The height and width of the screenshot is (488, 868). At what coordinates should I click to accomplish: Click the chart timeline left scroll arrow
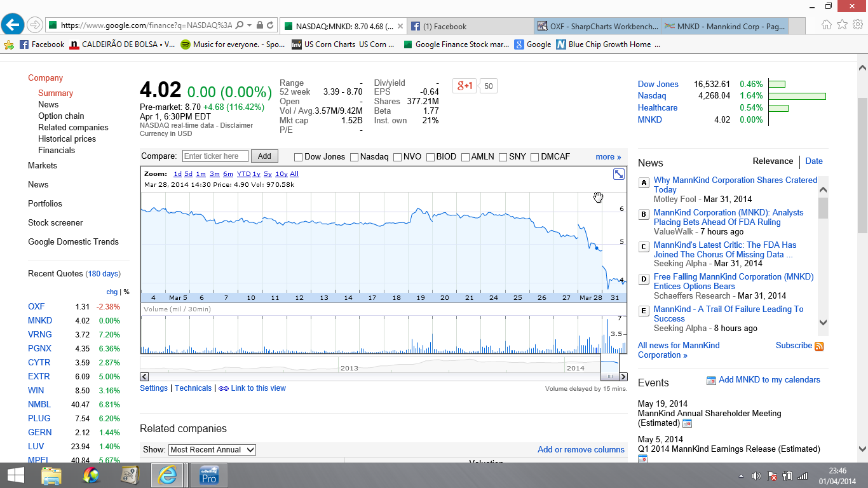[144, 377]
